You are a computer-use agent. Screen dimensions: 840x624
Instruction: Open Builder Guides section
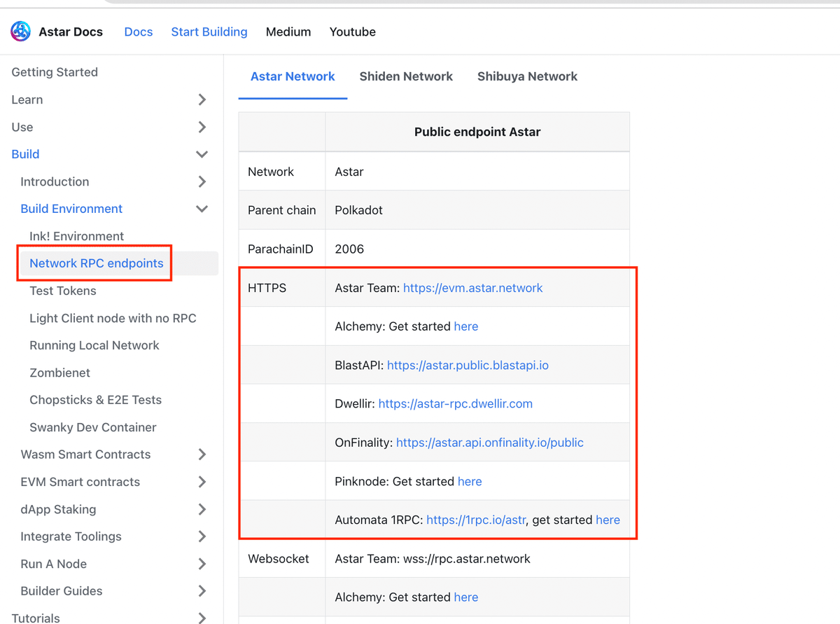[62, 591]
